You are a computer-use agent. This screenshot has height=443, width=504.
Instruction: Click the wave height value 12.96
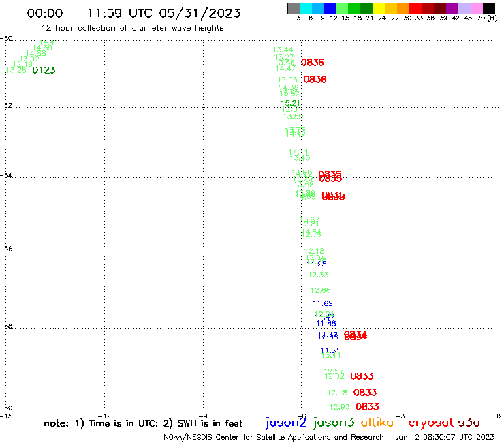[287, 80]
